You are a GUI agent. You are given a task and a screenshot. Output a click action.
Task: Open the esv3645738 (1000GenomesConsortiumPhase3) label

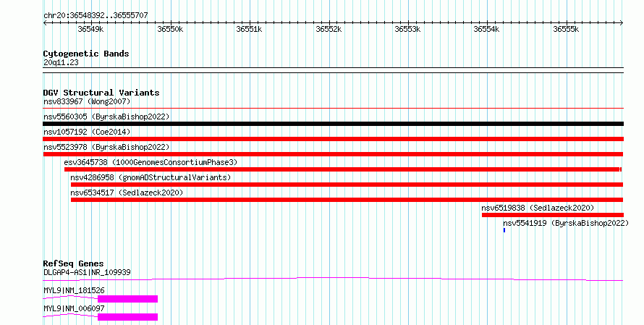[x=151, y=162]
